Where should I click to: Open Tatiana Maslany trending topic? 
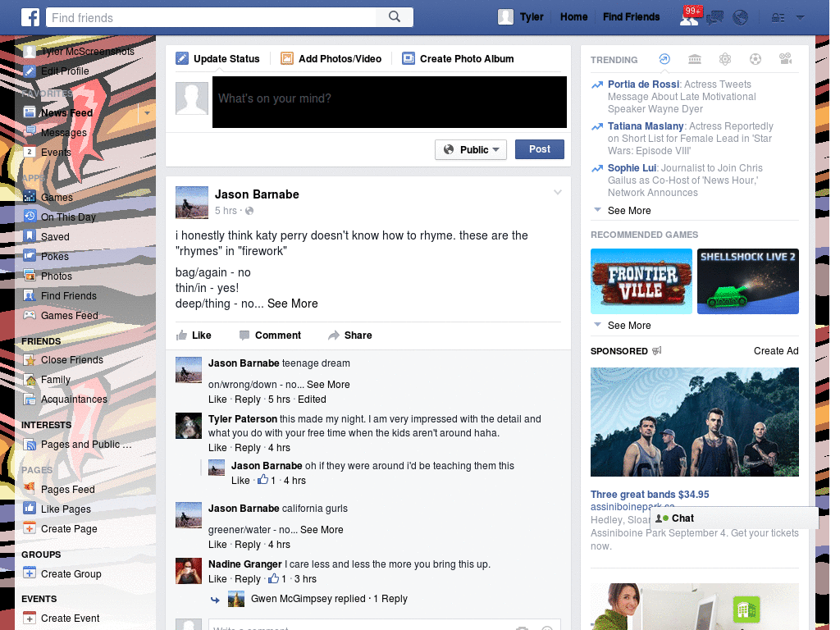tap(646, 126)
